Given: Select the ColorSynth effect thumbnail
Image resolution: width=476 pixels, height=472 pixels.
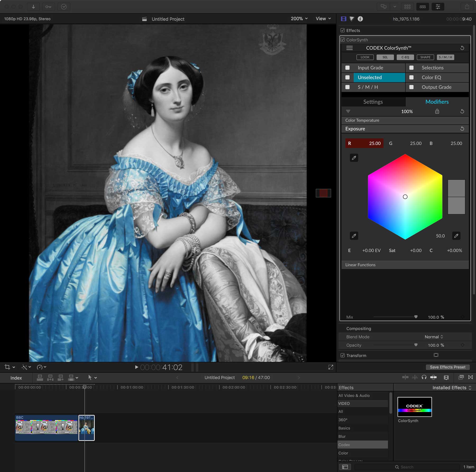Looking at the screenshot, I should click(414, 407).
